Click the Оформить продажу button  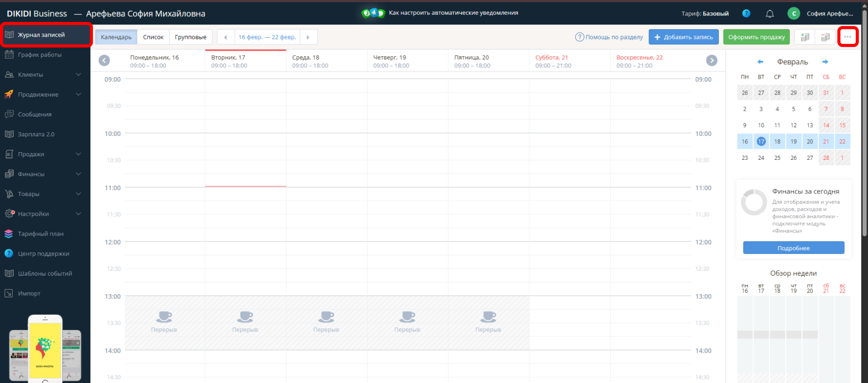pyautogui.click(x=756, y=37)
